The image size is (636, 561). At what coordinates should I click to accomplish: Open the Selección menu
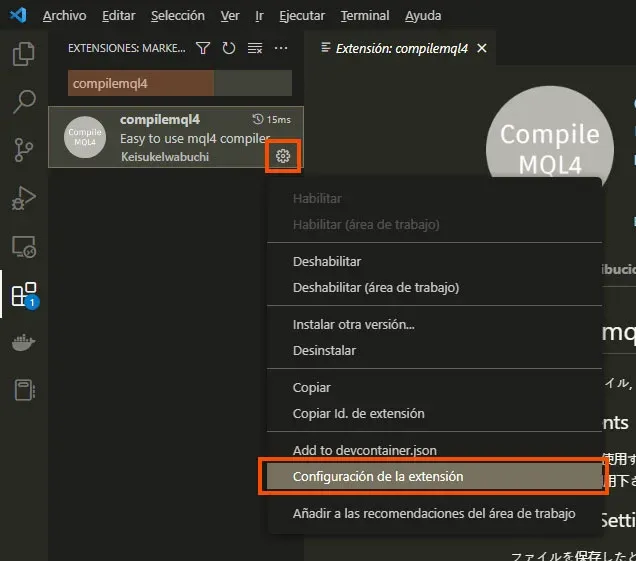[178, 15]
